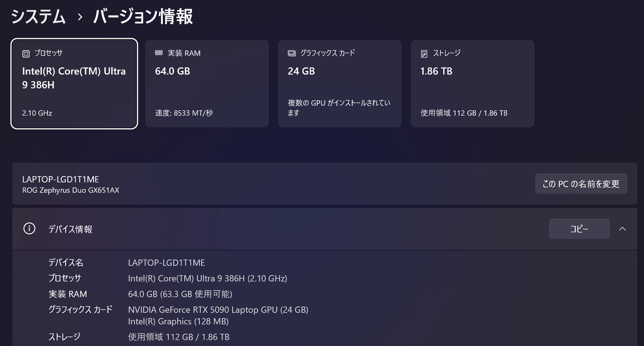Click Intel(R) Graphics (128 MB) line
The image size is (644, 346).
point(178,321)
